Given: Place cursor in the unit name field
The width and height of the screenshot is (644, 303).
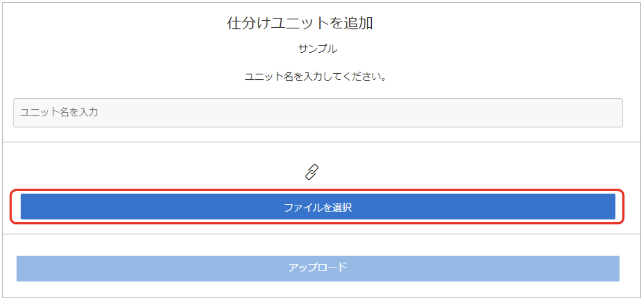Looking at the screenshot, I should click(x=318, y=113).
